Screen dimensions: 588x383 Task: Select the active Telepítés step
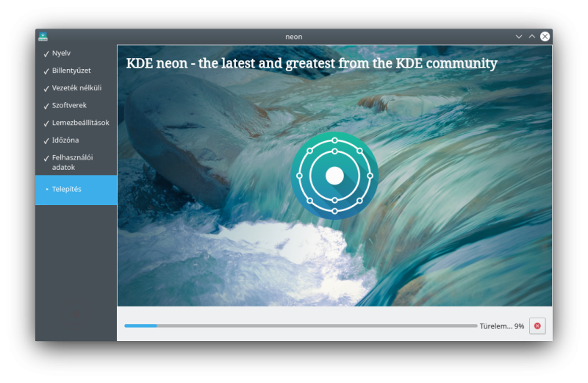[76, 190]
